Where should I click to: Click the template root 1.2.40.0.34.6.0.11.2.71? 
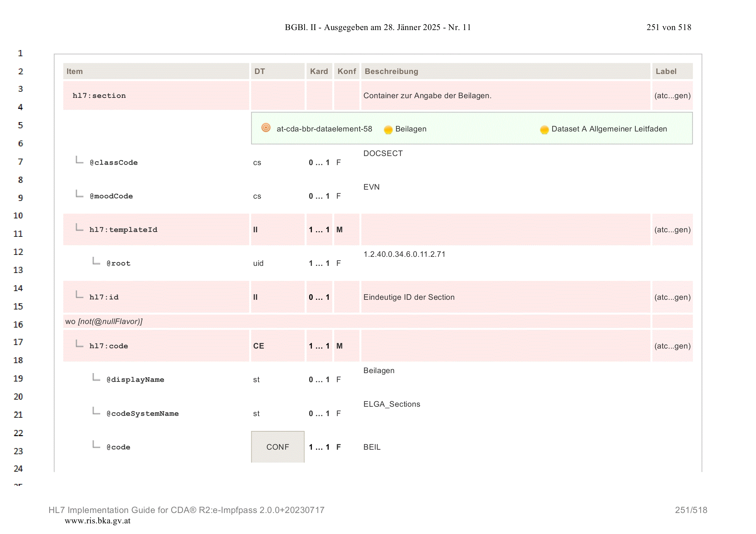404,254
